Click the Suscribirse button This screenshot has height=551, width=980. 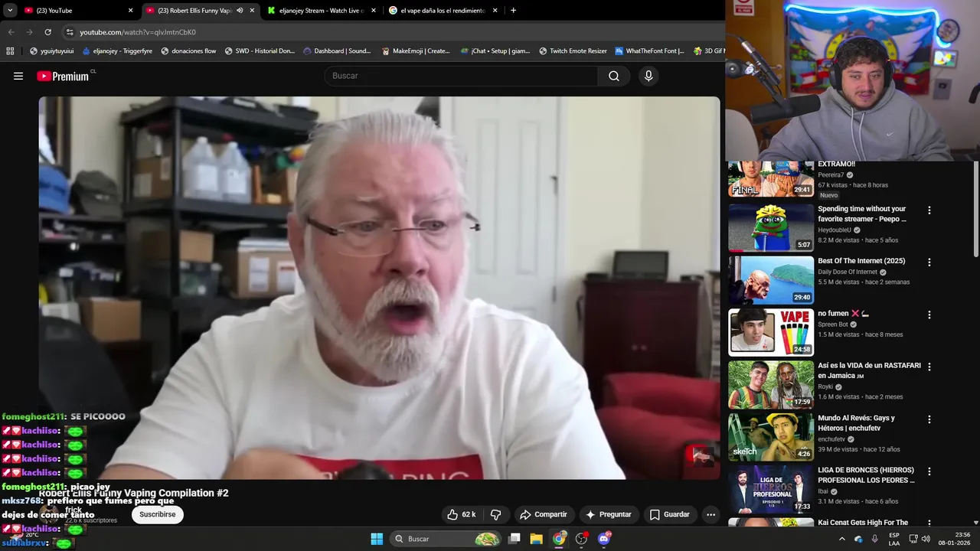[x=158, y=514]
